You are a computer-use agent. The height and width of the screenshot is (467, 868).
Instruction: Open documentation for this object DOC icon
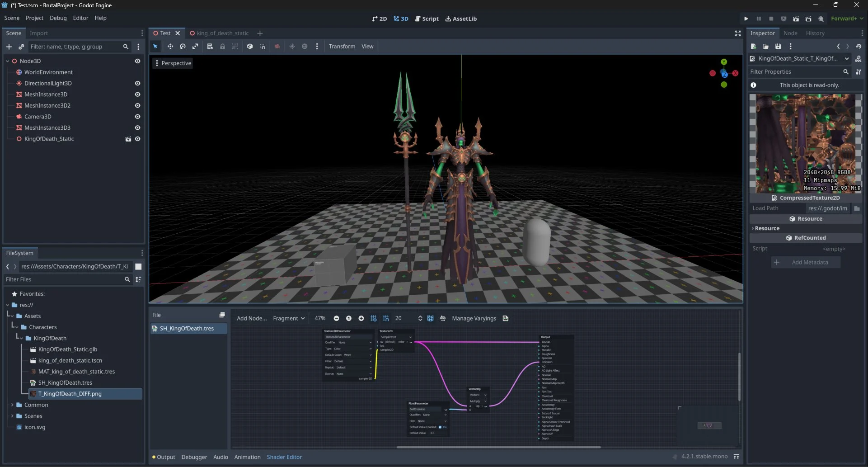859,59
